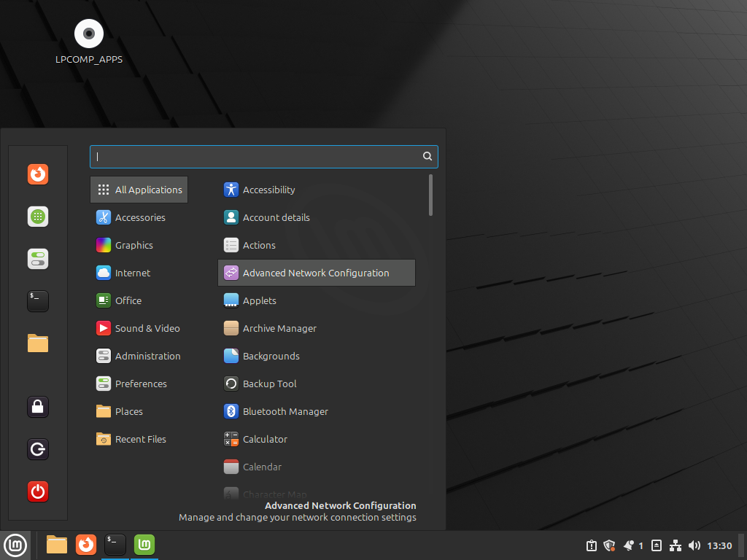Viewport: 747px width, 560px height.
Task: Click the Log Out icon in sidebar
Action: pyautogui.click(x=38, y=449)
